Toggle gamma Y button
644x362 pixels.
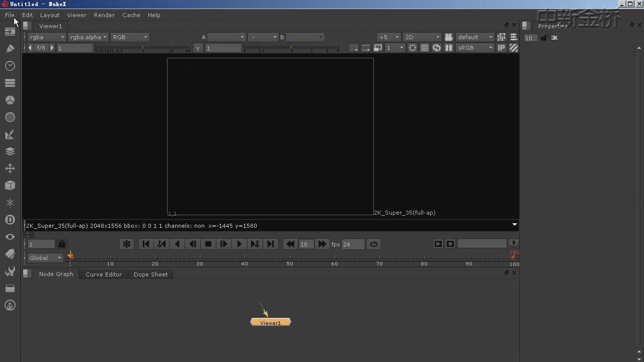point(198,48)
